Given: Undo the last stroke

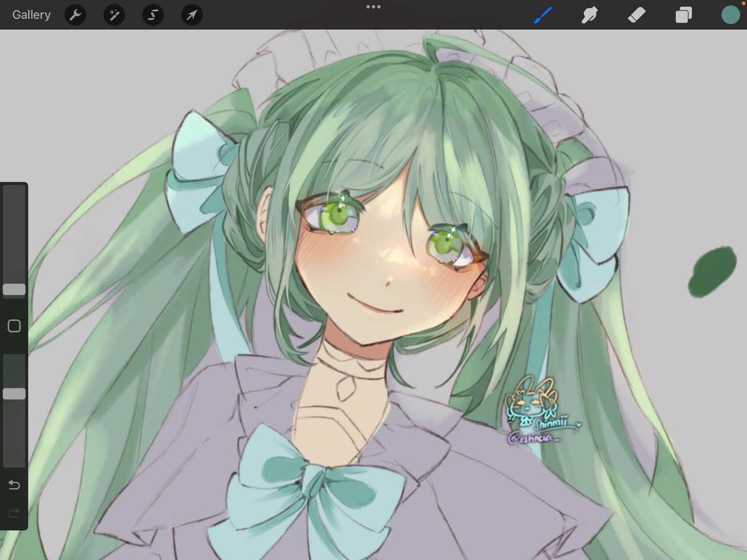Looking at the screenshot, I should pos(14,485).
